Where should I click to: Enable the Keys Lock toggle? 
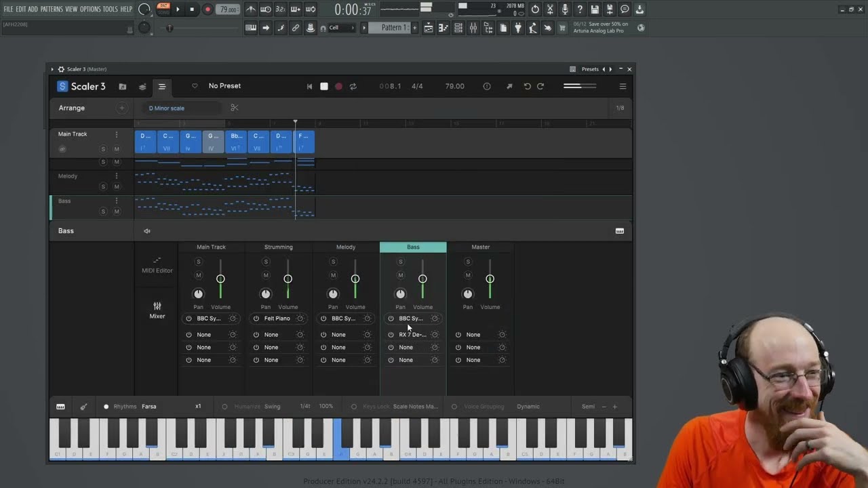(353, 407)
